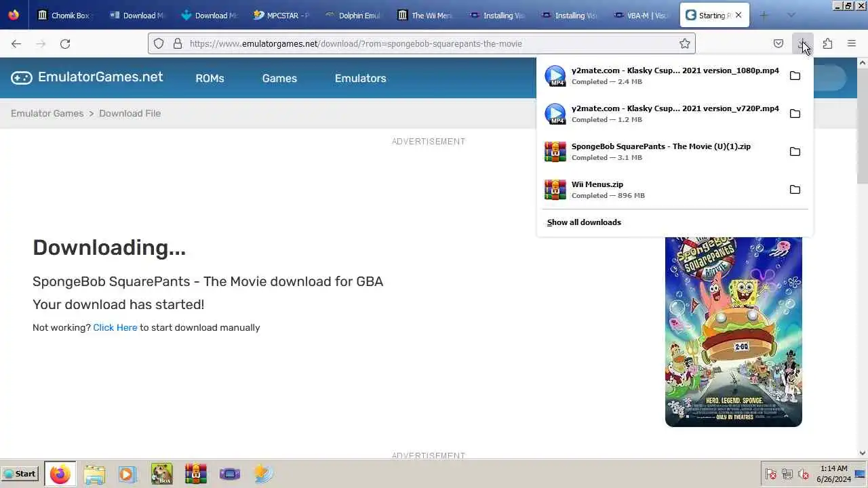Open the media player taskbar icon
The image size is (868, 488).
127,474
